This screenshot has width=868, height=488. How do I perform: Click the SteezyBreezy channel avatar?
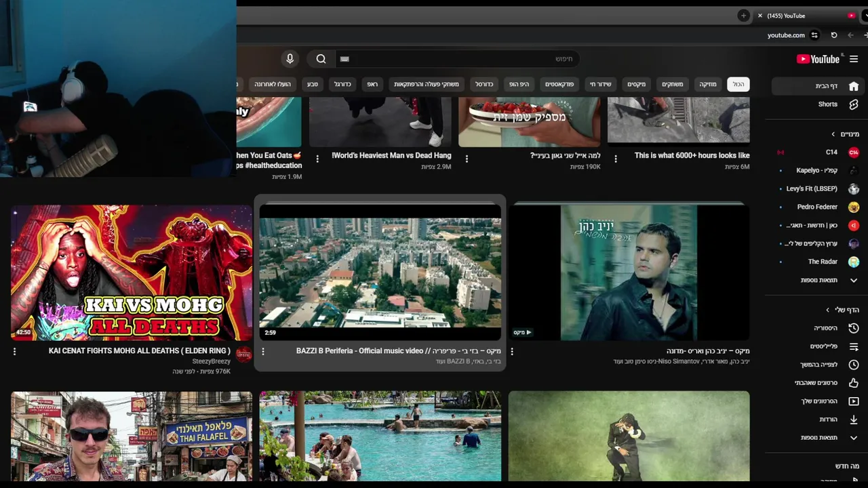tap(243, 354)
